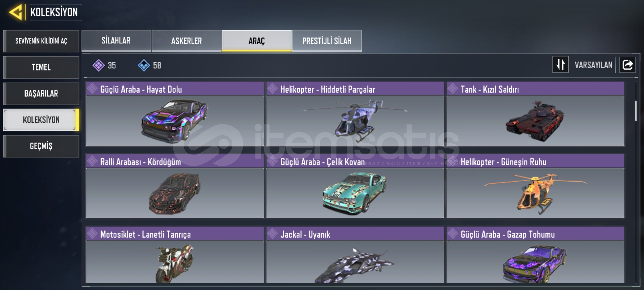Switch to the SİLAHLAR tab
Image resolution: width=644 pixels, height=290 pixels.
click(x=116, y=41)
